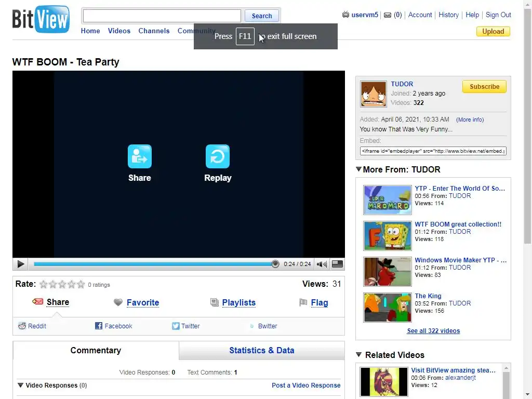The height and width of the screenshot is (399, 532).
Task: Click the Share icon in video player
Action: pyautogui.click(x=139, y=156)
